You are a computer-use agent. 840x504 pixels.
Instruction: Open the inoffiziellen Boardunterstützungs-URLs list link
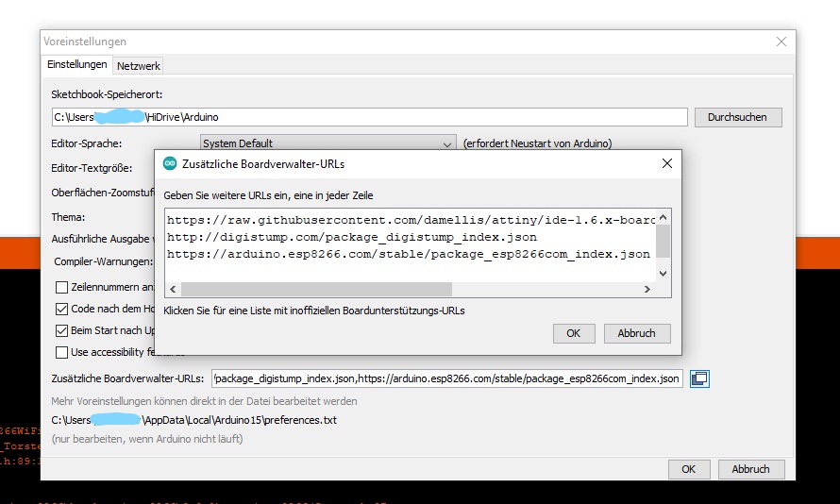tap(314, 311)
